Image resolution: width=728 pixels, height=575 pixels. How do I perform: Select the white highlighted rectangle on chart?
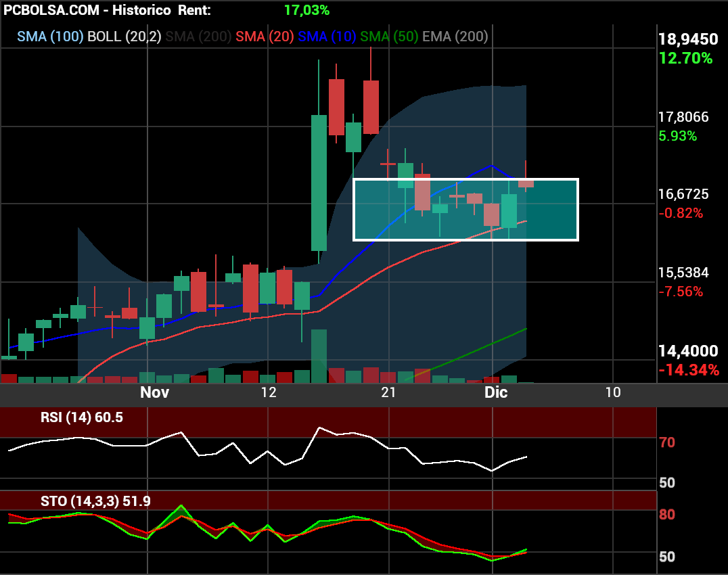pyautogui.click(x=465, y=209)
